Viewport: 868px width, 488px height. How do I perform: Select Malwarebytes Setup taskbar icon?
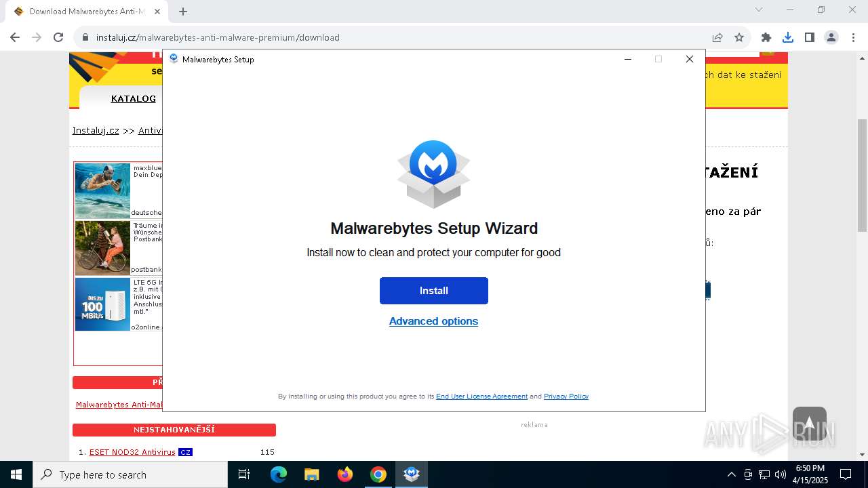click(412, 474)
